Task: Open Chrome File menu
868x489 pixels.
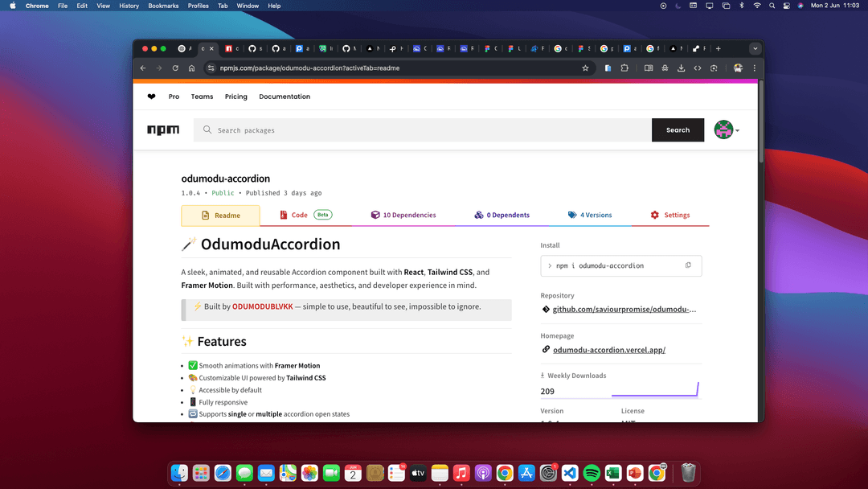Action: coord(63,6)
